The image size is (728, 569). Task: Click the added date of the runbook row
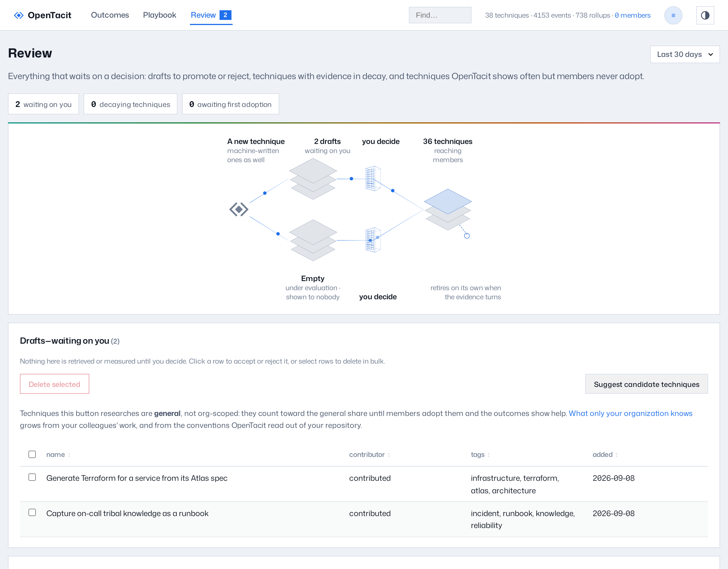[613, 513]
